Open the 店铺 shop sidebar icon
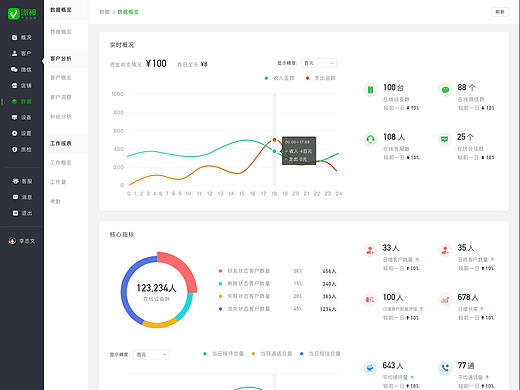Viewport: 520px width, 390px height. (x=14, y=85)
